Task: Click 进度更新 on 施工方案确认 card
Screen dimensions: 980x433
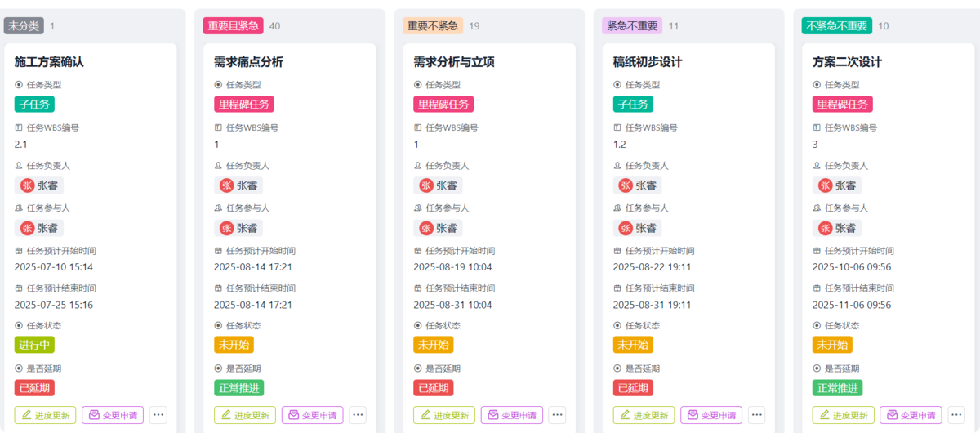Action: (45, 415)
